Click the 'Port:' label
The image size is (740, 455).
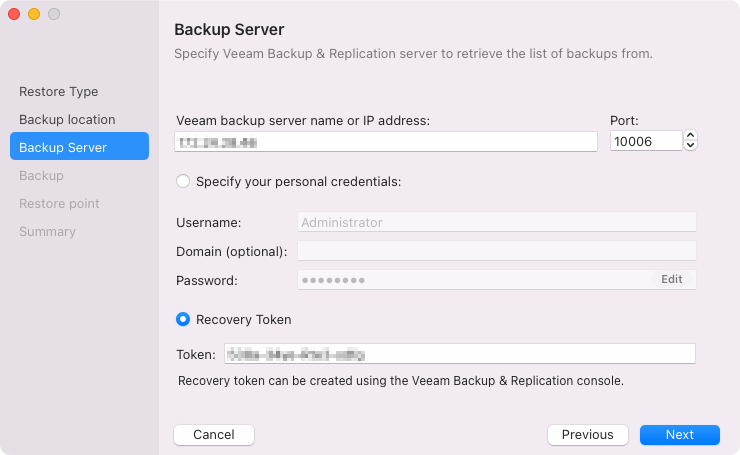[x=624, y=121]
